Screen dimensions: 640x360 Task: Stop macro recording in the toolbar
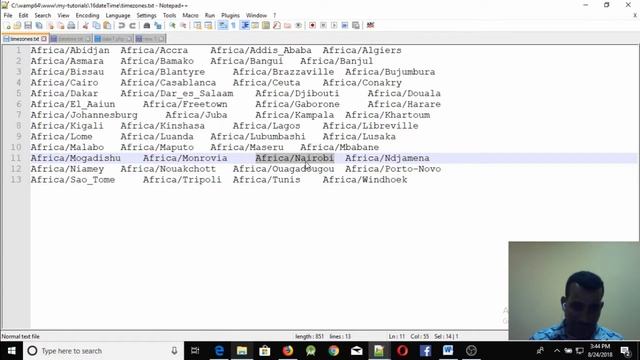coord(323,26)
